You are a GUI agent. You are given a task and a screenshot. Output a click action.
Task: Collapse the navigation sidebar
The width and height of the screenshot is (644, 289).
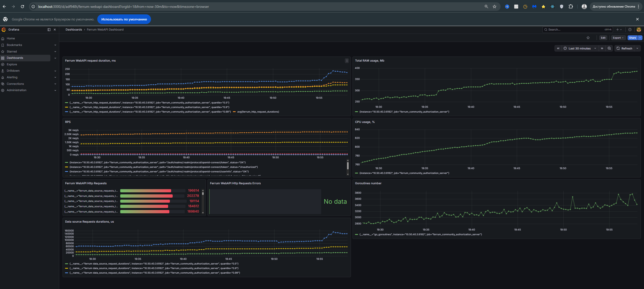tap(49, 30)
